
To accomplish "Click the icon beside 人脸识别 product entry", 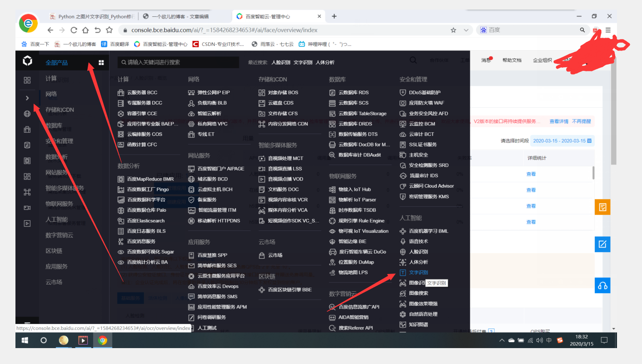I will click(403, 252).
